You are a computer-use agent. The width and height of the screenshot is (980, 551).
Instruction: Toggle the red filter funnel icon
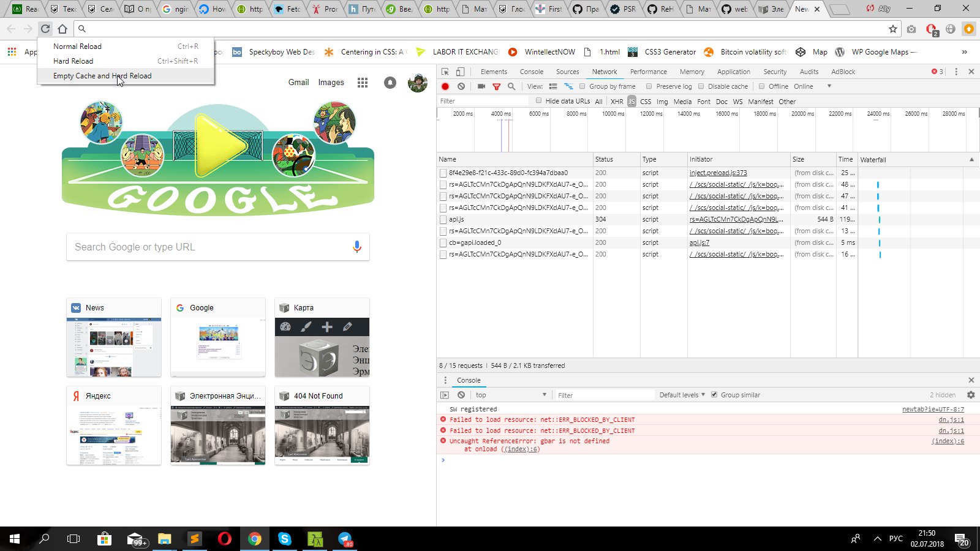tap(497, 86)
